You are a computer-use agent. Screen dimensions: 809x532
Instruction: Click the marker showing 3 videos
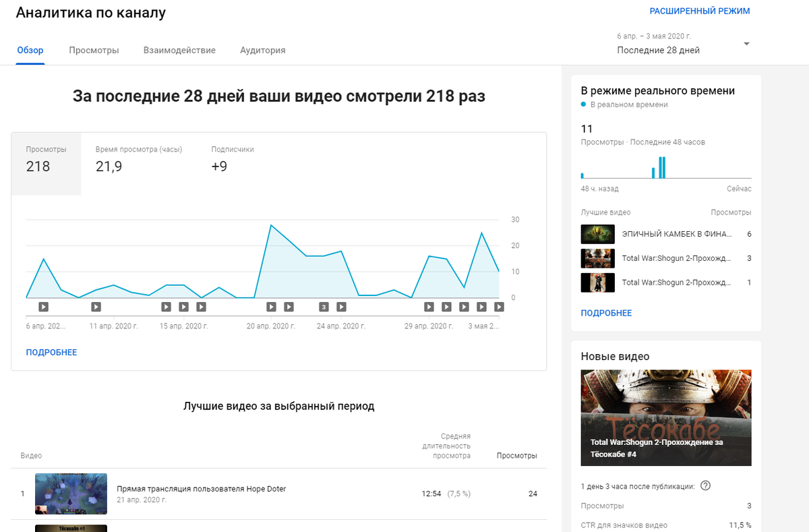click(324, 307)
